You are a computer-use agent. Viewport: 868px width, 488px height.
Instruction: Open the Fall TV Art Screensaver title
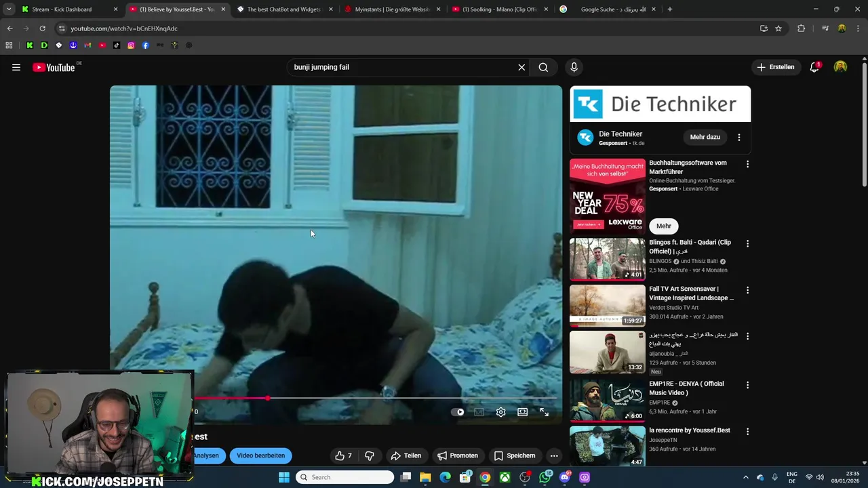click(x=691, y=293)
